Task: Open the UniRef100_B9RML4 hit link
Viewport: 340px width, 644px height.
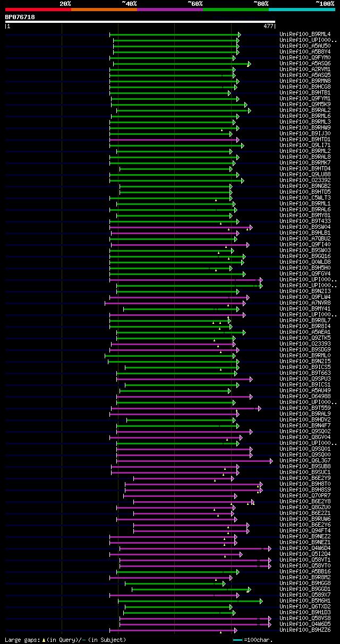Action: pyautogui.click(x=305, y=35)
